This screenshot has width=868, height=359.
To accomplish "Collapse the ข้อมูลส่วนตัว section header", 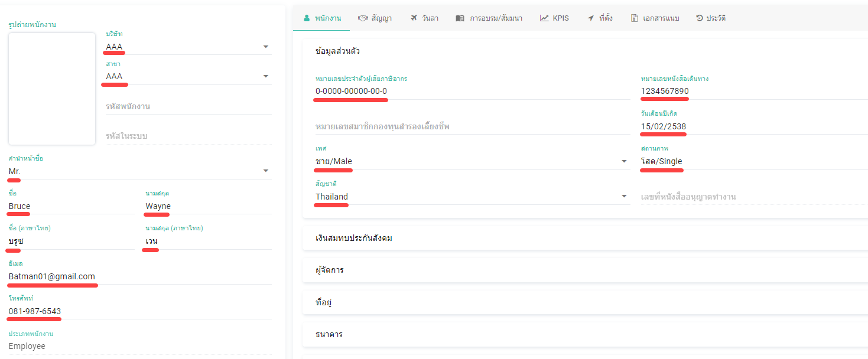I will coord(585,51).
